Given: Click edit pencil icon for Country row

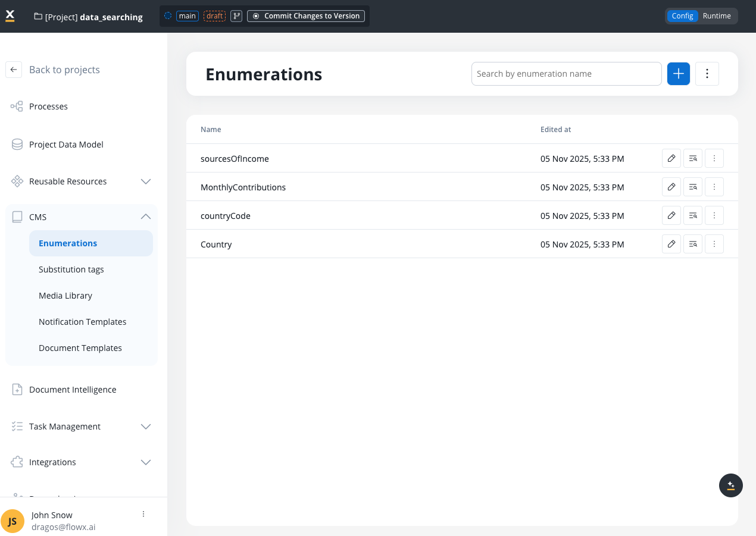Looking at the screenshot, I should click(671, 244).
